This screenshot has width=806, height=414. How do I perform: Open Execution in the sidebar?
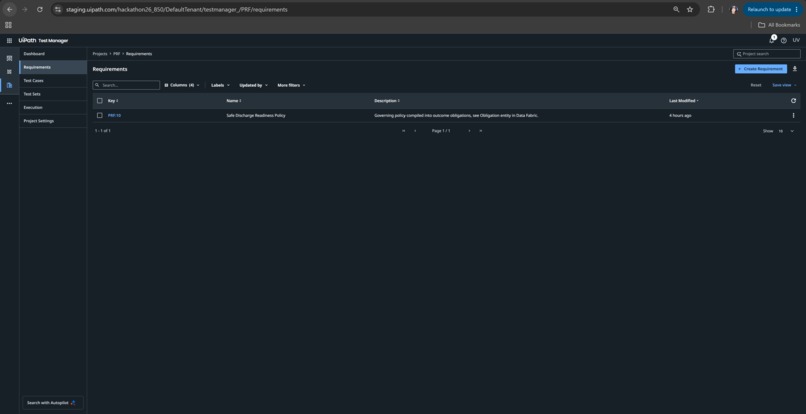point(53,107)
